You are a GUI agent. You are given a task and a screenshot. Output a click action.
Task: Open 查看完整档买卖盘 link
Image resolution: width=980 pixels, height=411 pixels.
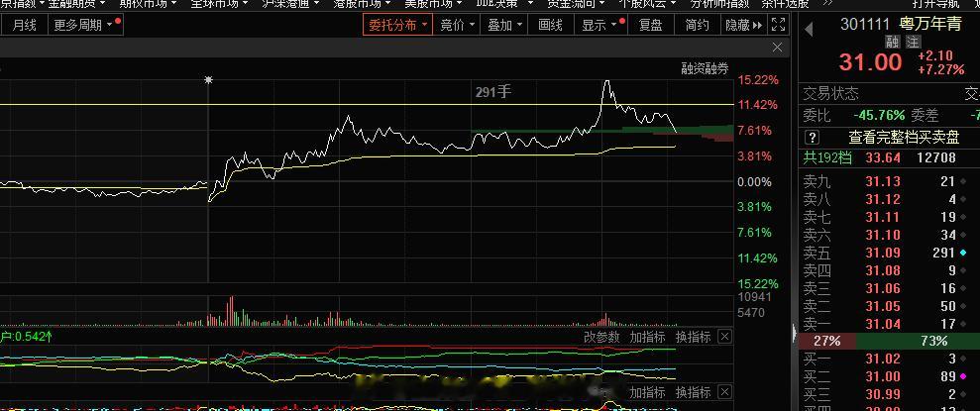pos(904,137)
